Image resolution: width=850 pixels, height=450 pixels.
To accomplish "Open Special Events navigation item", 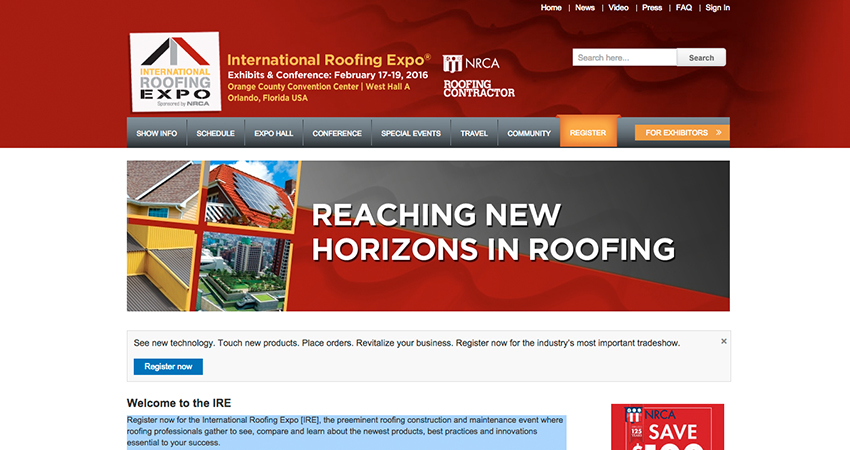I will point(410,133).
